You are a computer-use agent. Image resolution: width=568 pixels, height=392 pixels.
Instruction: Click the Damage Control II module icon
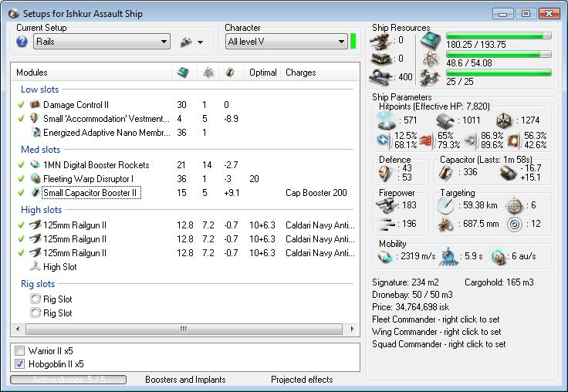tap(34, 104)
